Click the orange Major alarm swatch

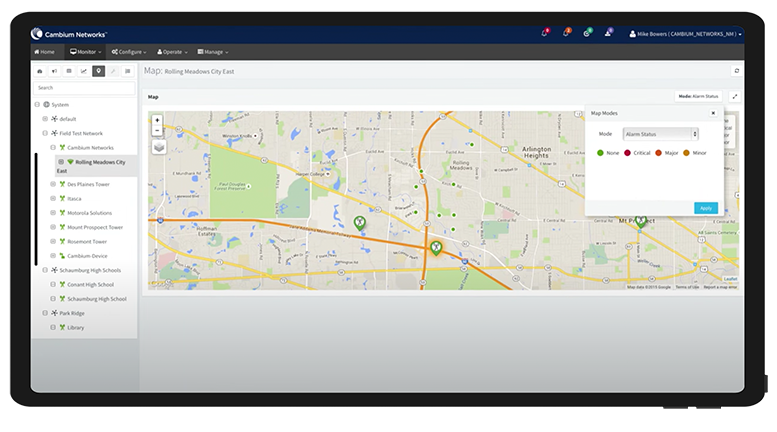coord(659,153)
